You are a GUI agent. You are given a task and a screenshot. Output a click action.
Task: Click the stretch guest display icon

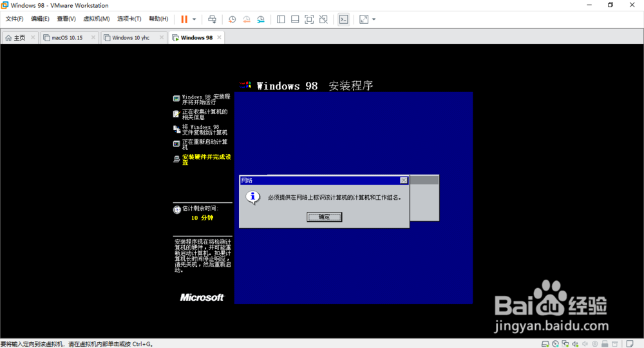364,19
